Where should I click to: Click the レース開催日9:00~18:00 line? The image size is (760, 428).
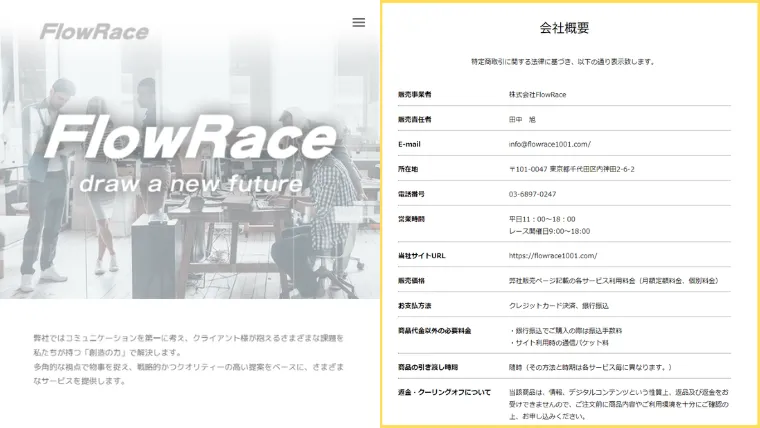click(549, 231)
